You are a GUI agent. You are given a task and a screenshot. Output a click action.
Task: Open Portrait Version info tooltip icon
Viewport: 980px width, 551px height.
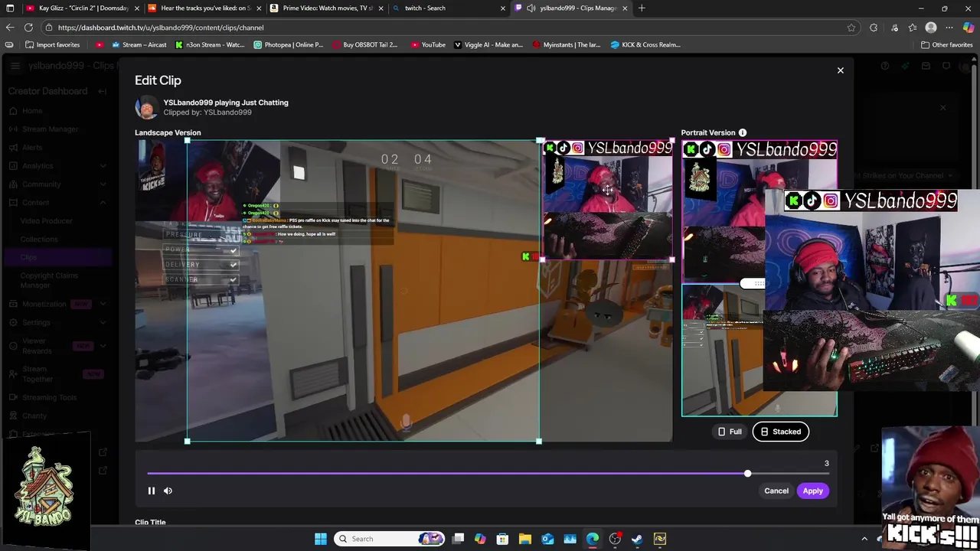[x=743, y=132]
